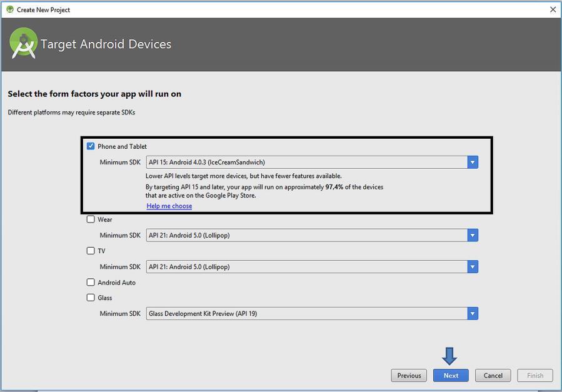Click the Minimum SDK label beside Glass dropdown
Image resolution: width=562 pixels, height=392 pixels.
pyautogui.click(x=120, y=313)
